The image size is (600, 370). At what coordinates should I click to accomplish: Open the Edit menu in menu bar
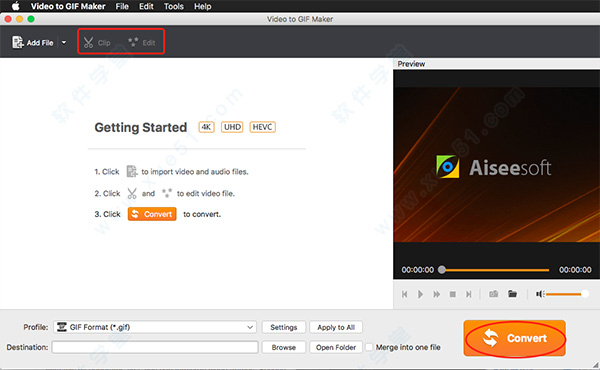click(x=146, y=6)
